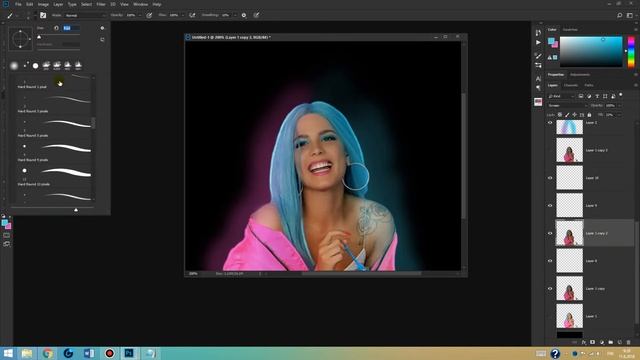Screen dimensions: 640x360
Task: Enable pressure for opacity icon
Action: (x=149, y=15)
